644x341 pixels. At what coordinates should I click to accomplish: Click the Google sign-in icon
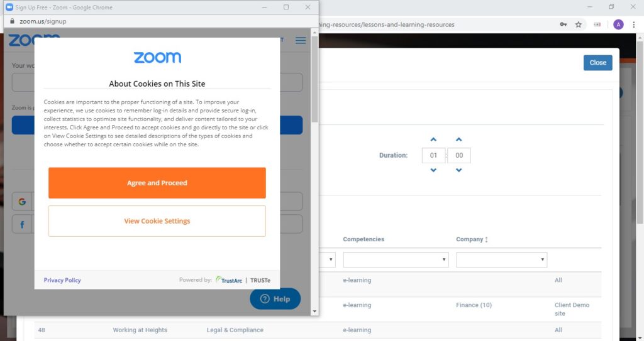[x=22, y=202]
